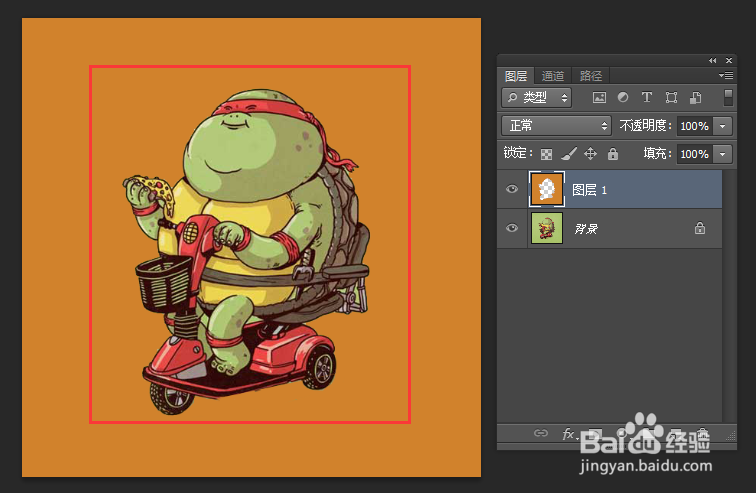Click the lock icon on 背景 layer
This screenshot has height=493, width=756.
point(700,228)
